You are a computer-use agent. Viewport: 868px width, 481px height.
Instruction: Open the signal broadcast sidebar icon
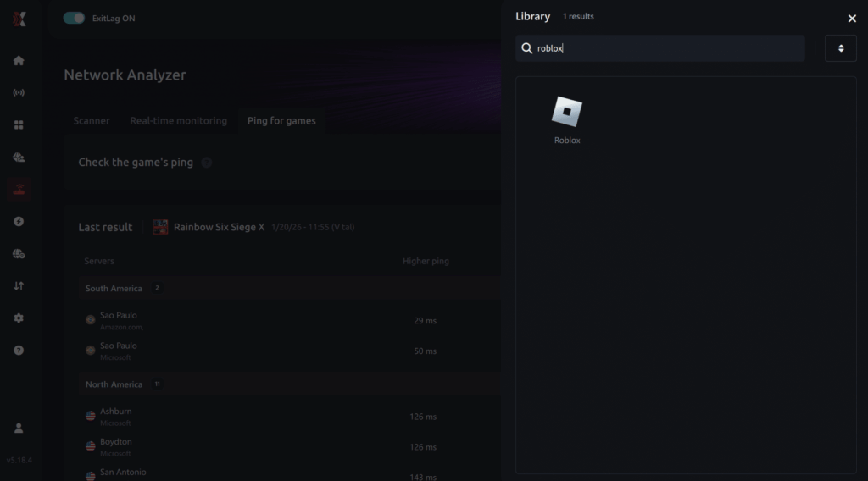19,92
